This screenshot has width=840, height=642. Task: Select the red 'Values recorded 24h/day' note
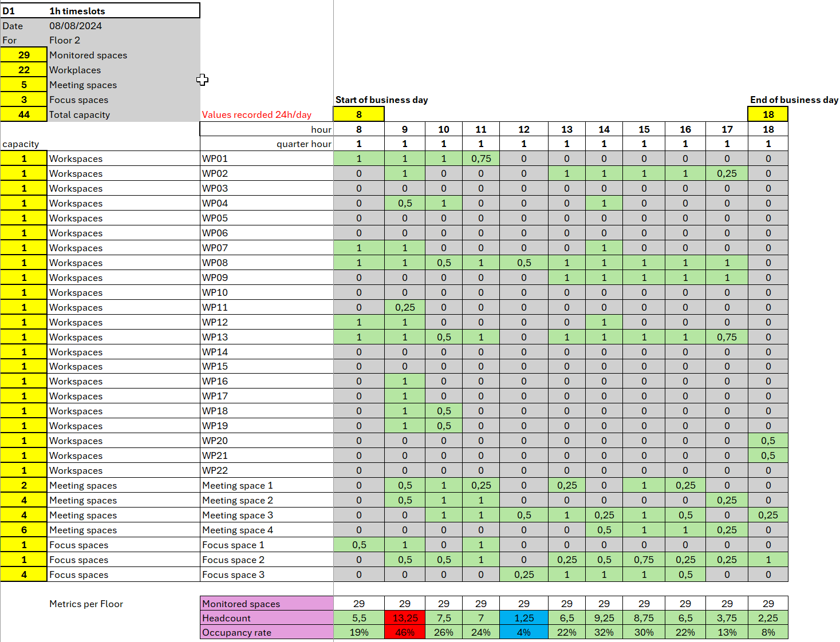pos(257,114)
